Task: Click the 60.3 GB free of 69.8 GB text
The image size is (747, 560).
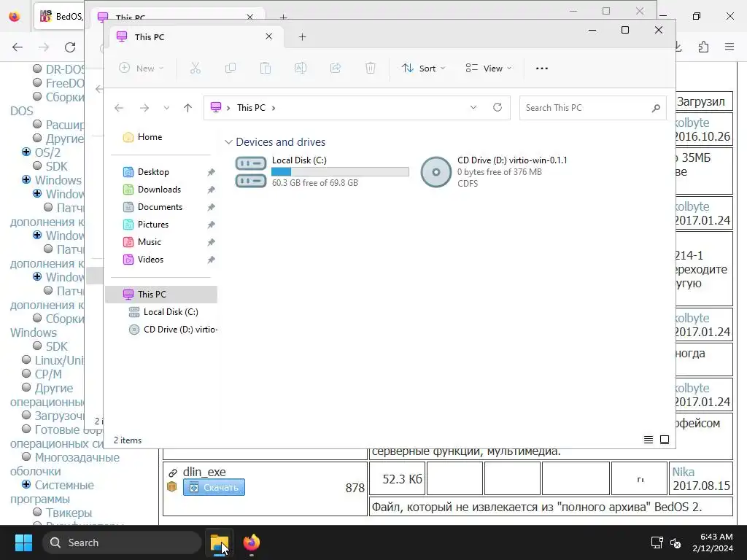Action: [315, 183]
